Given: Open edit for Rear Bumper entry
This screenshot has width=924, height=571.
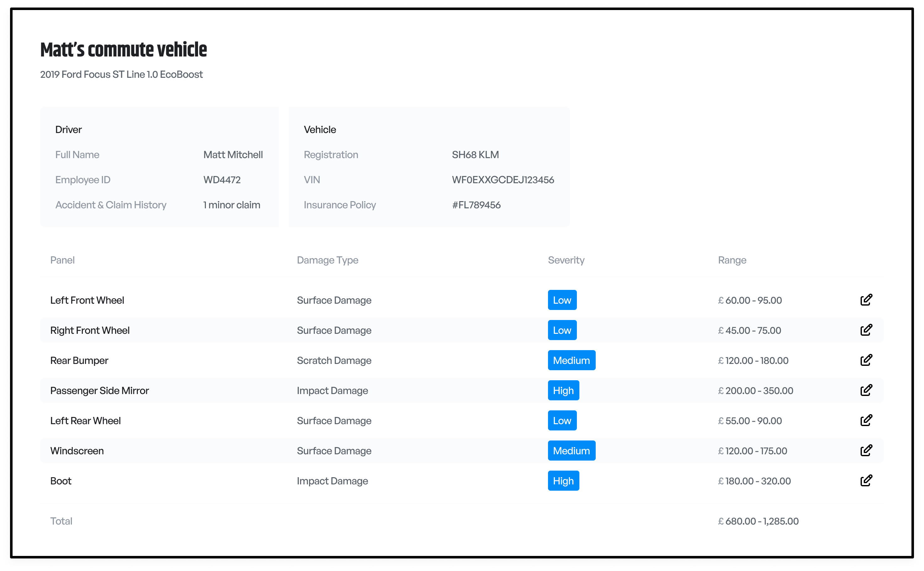Looking at the screenshot, I should (866, 360).
